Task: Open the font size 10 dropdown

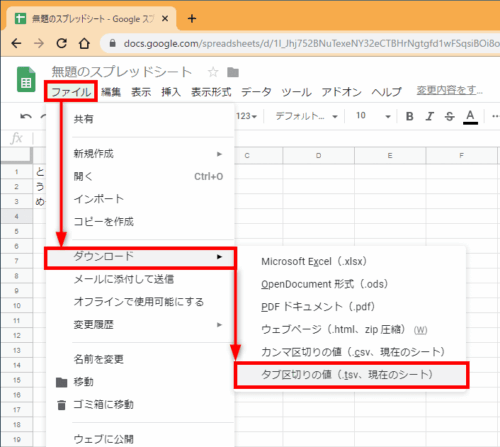Action: pos(373,116)
